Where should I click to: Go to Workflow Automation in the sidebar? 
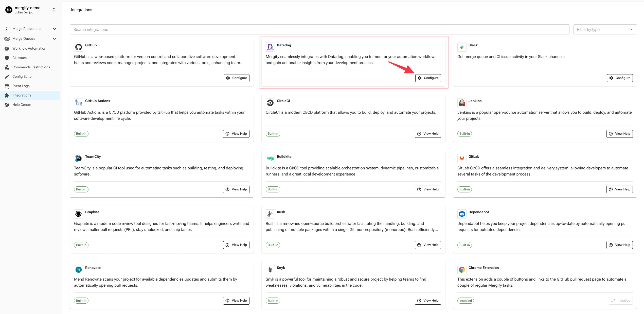(x=29, y=48)
